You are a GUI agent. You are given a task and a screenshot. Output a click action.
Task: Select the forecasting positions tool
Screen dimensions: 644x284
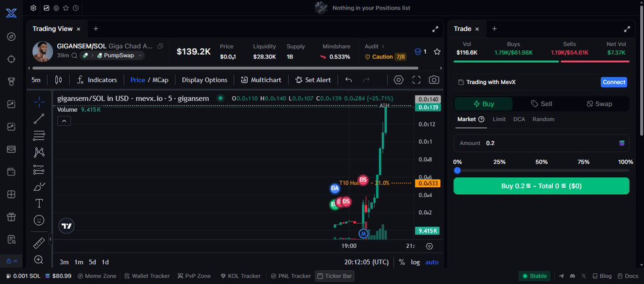pos(39,170)
